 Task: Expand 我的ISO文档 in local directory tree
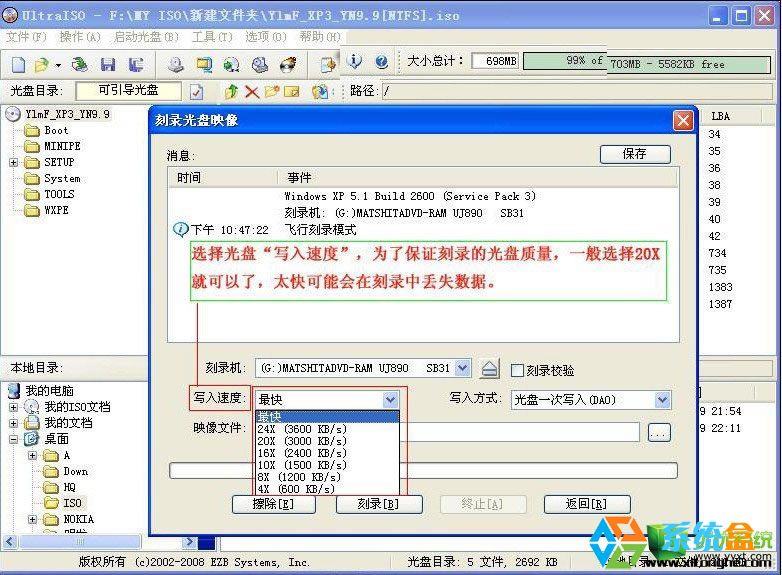coord(14,407)
